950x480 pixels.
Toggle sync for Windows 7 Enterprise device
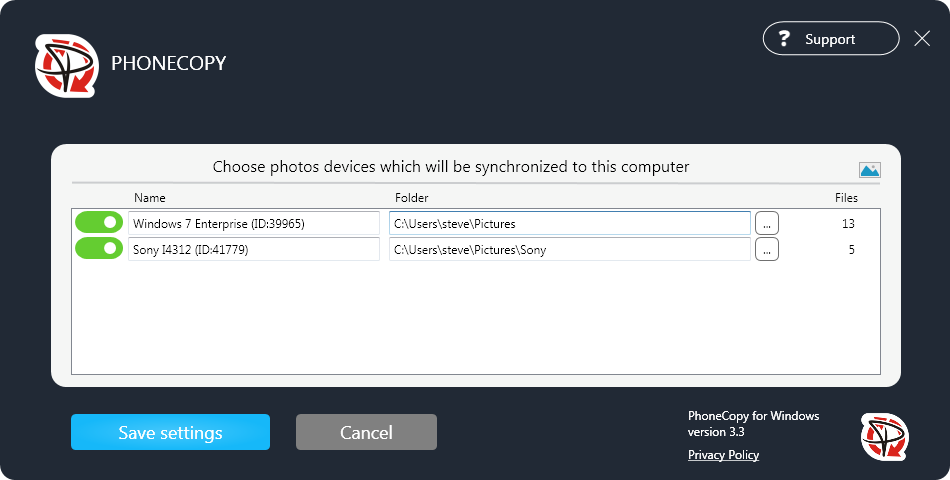tap(99, 223)
